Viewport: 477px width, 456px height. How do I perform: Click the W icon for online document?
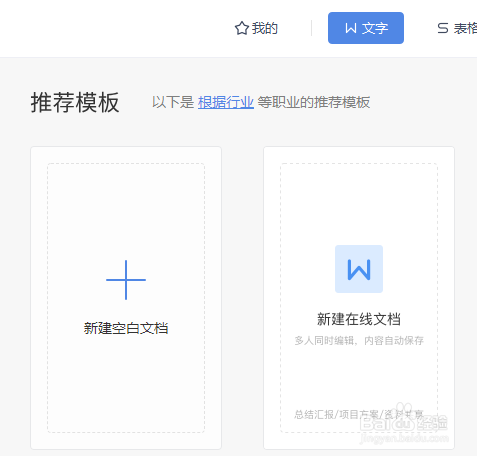(x=359, y=269)
